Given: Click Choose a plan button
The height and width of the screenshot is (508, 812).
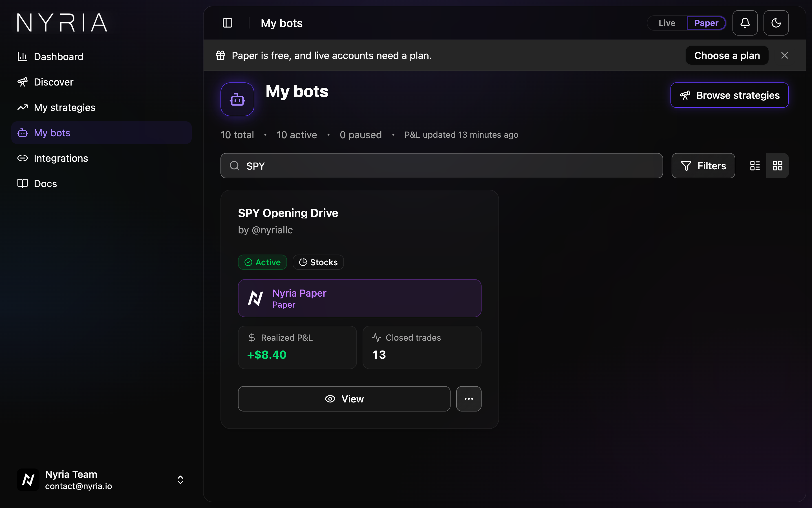Looking at the screenshot, I should point(727,55).
